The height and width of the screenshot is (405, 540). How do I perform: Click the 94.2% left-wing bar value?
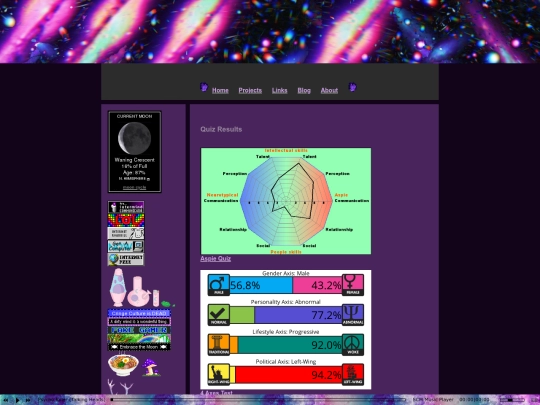coord(326,375)
